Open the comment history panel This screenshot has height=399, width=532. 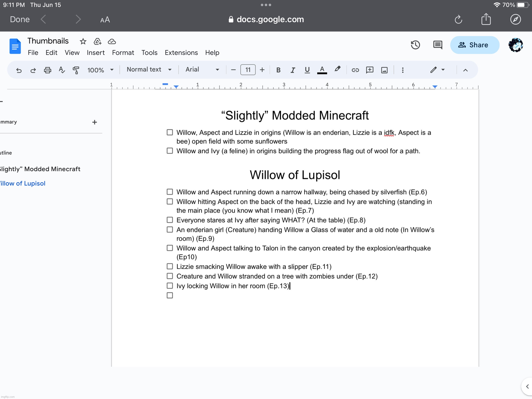click(438, 45)
